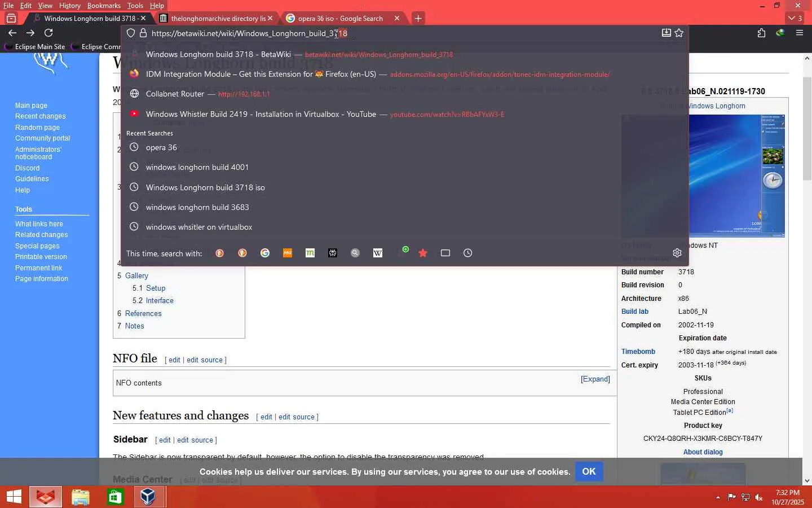This screenshot has height=508, width=812.
Task: Open the VirtualBox taskbar icon
Action: click(148, 497)
